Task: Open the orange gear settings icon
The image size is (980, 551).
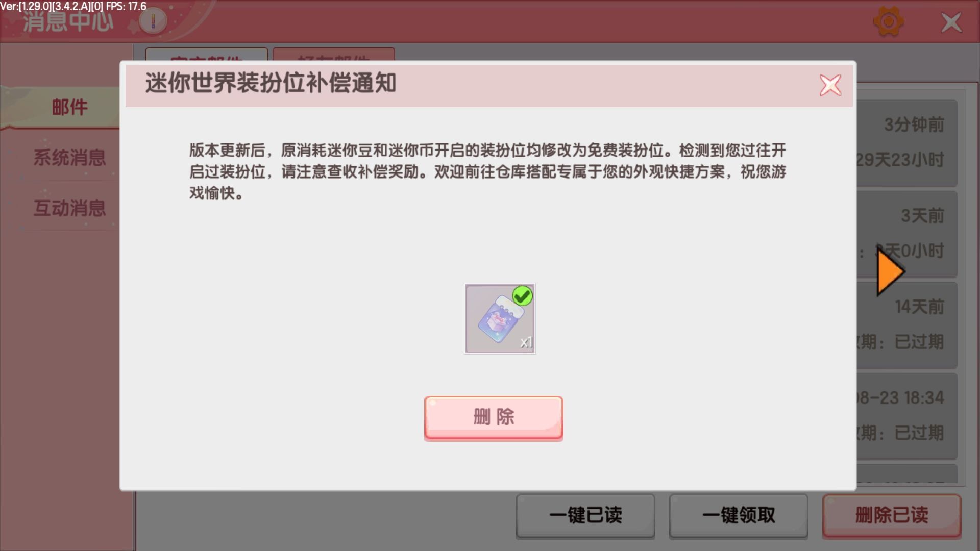Action: click(889, 22)
